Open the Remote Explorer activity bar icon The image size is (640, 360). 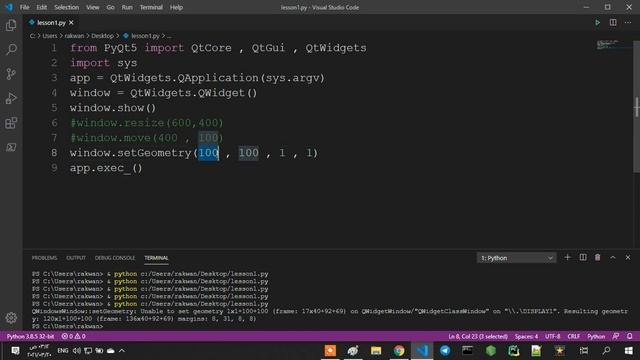tap(11, 147)
